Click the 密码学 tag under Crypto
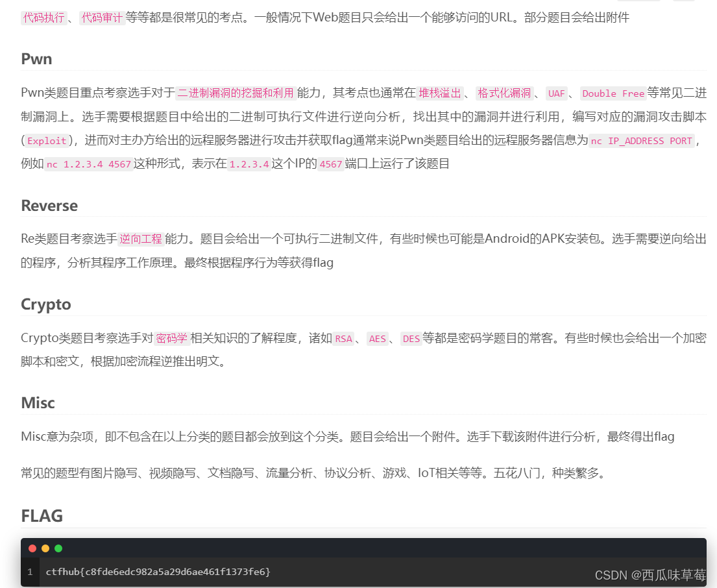This screenshot has width=717, height=588. tap(173, 338)
